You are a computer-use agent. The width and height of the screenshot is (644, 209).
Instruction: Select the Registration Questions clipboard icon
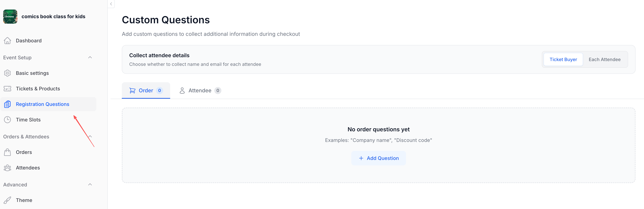(7, 104)
